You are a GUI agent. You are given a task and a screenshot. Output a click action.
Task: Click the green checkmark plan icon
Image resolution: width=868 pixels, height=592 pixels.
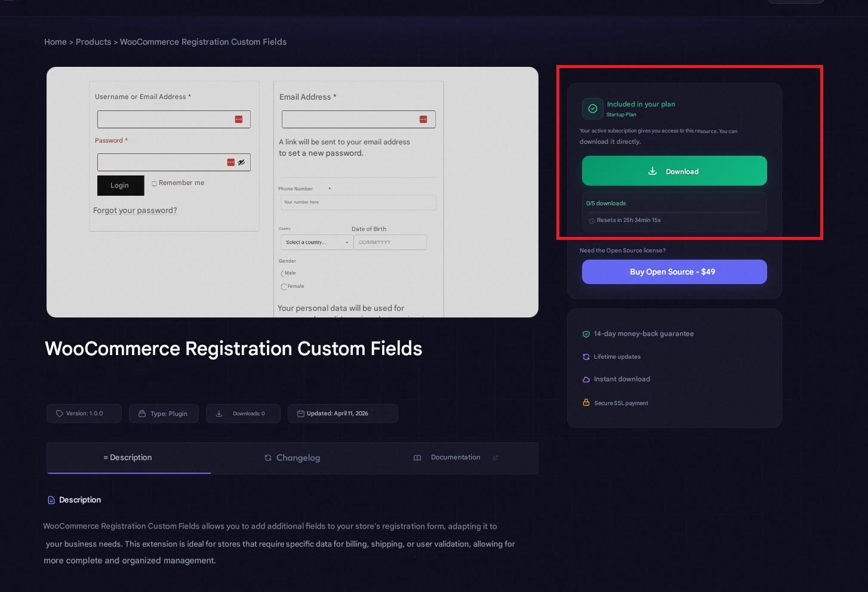coord(593,109)
